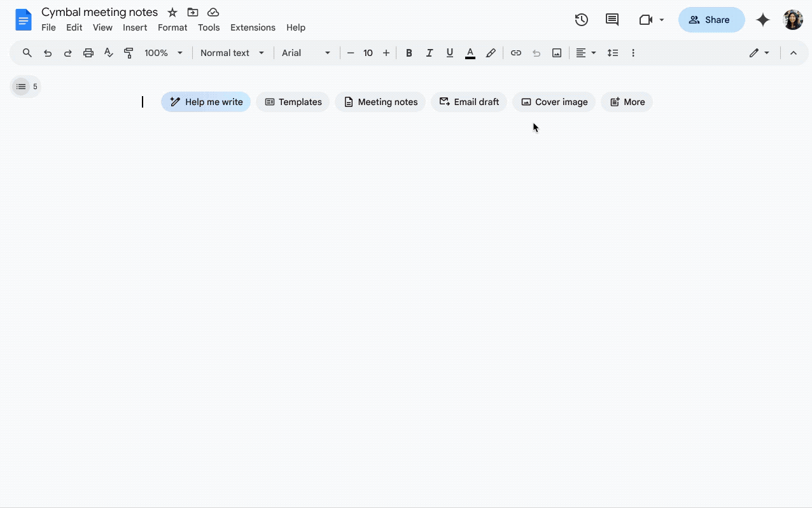Image resolution: width=812 pixels, height=508 pixels.
Task: Open the Extensions menu
Action: 253,27
